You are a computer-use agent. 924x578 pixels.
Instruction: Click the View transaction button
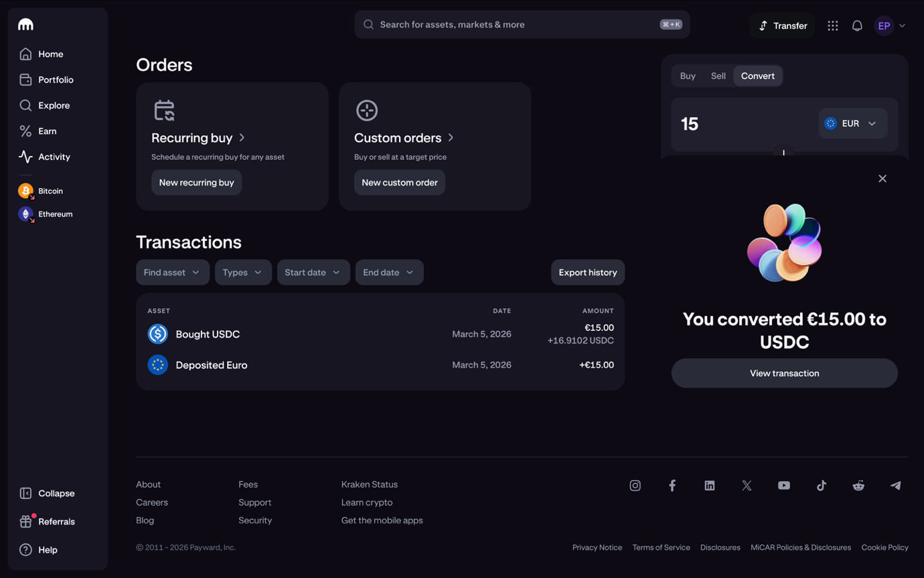[x=785, y=373]
